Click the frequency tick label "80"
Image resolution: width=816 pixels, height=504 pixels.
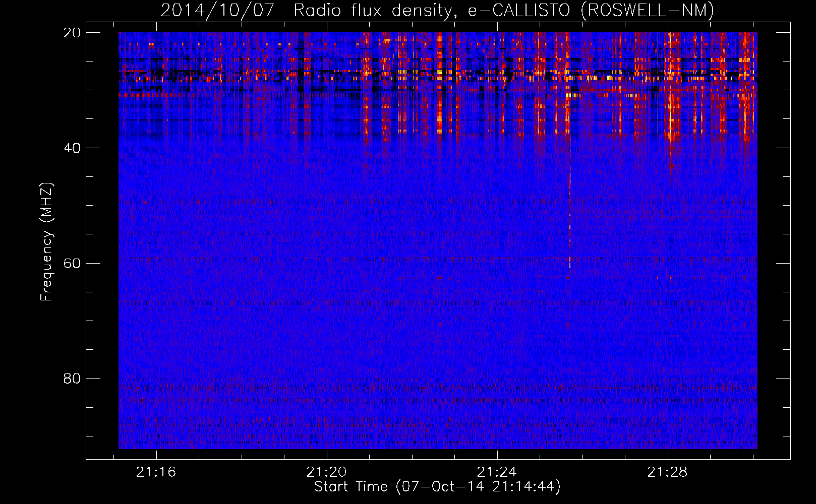tap(72, 379)
